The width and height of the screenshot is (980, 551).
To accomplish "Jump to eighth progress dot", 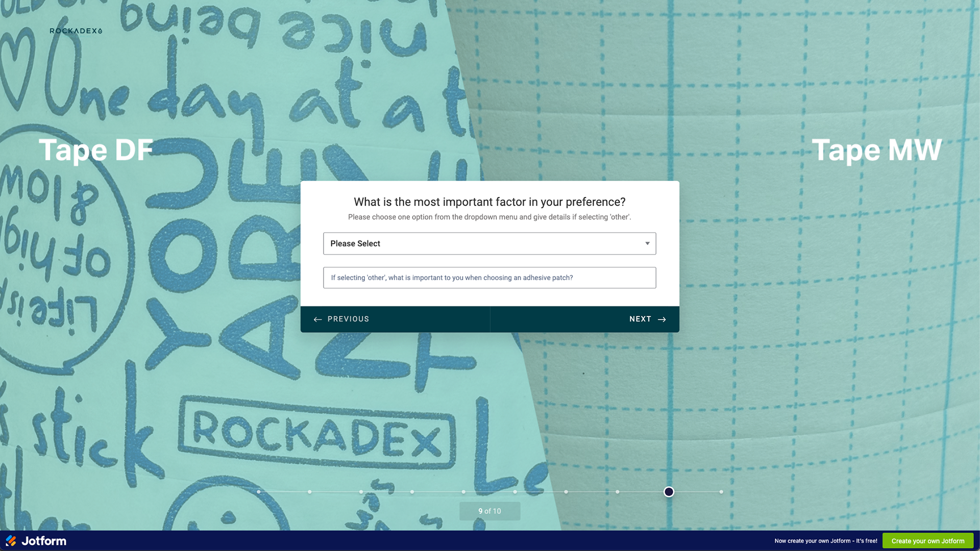I will 618,492.
